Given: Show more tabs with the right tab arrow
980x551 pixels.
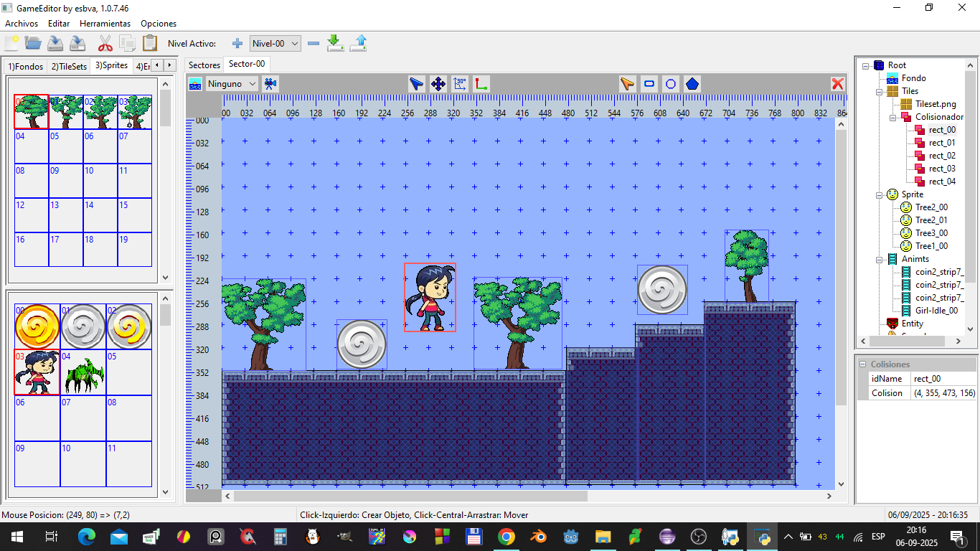Looking at the screenshot, I should [169, 65].
